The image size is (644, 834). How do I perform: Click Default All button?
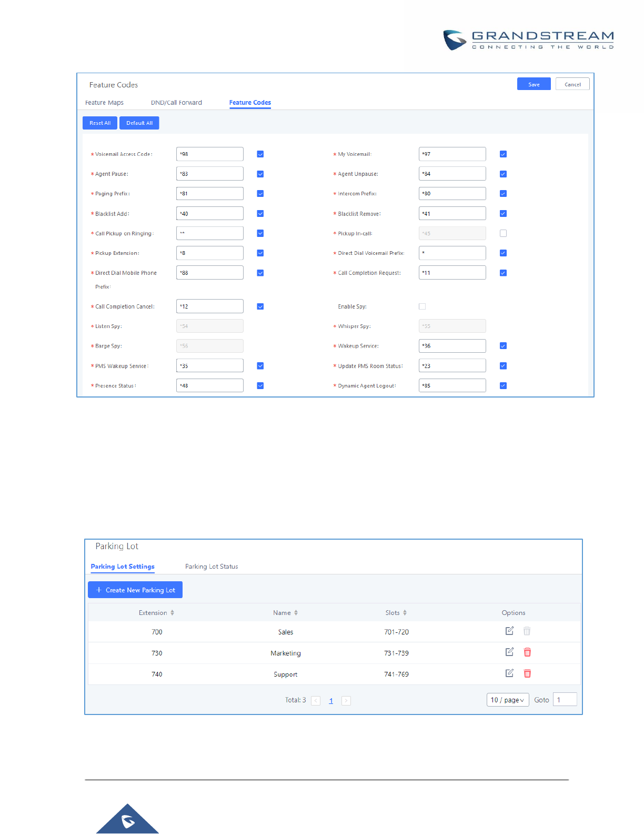coord(139,123)
